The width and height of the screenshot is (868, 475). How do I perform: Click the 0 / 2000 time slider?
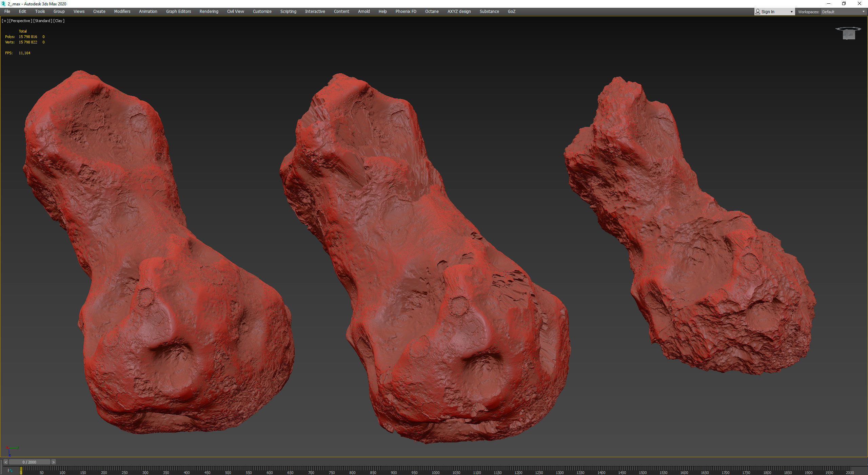29,462
